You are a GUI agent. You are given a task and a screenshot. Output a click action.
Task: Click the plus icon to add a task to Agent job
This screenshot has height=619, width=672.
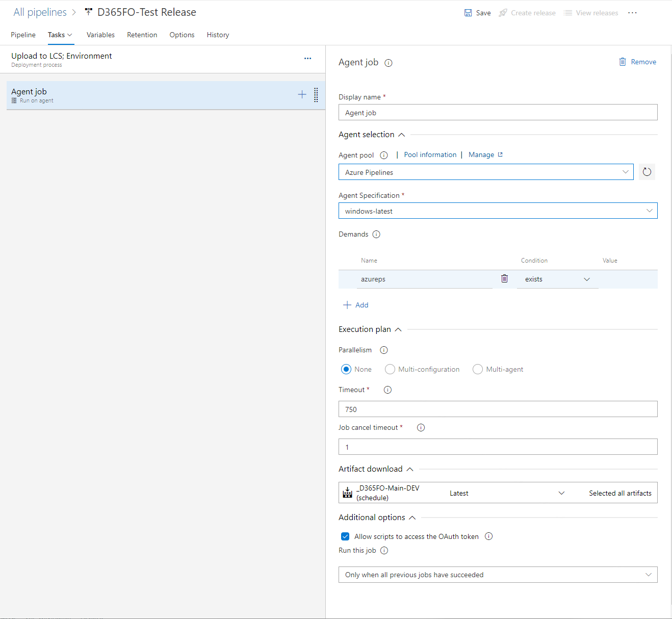[302, 95]
